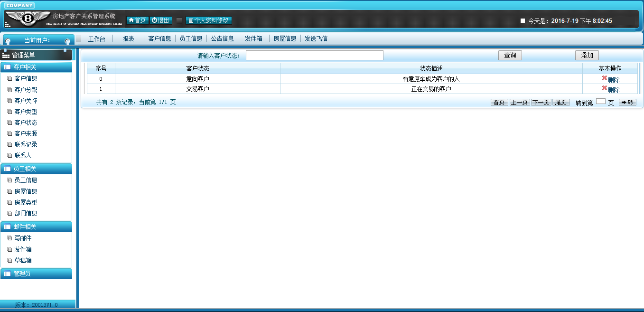Viewport: 644px width, 312px height.
Task: Collapse the 客户相关 sidebar section
Action: click(x=37, y=67)
